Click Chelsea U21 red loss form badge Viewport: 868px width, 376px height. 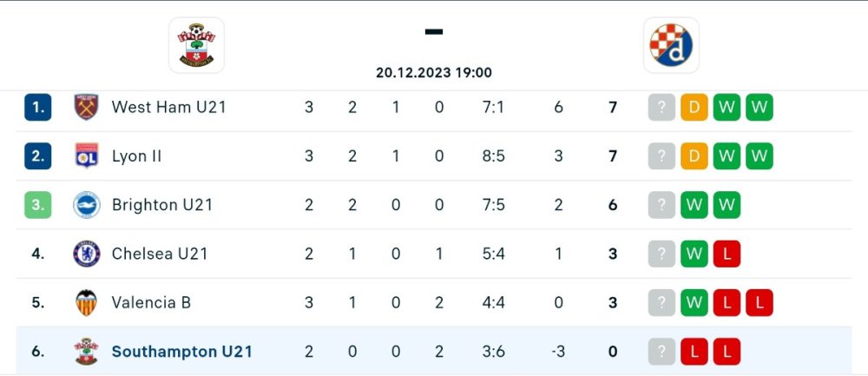coord(727,254)
